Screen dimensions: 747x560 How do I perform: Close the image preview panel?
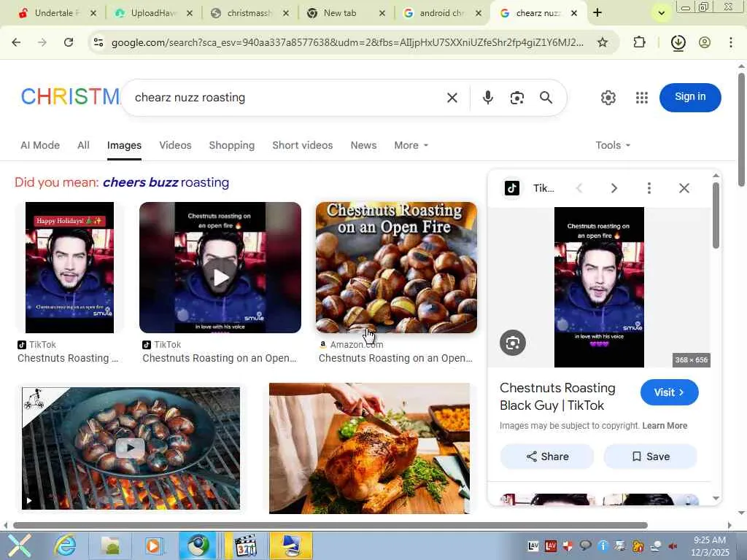tap(684, 188)
